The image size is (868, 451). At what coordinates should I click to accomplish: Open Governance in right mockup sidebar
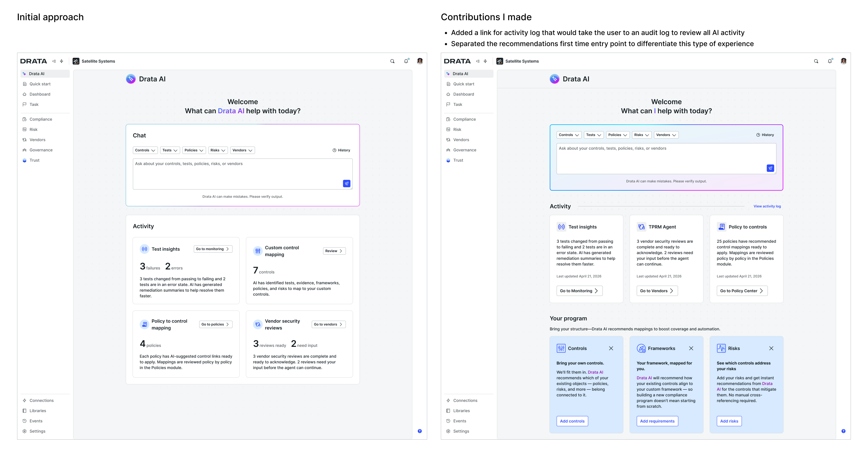[469, 150]
